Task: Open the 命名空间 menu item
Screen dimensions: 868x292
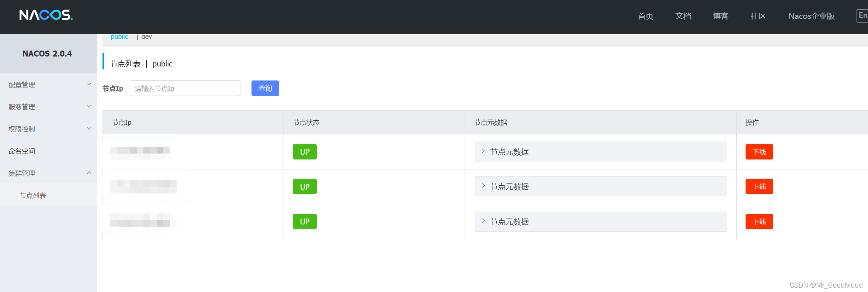Action: click(22, 151)
